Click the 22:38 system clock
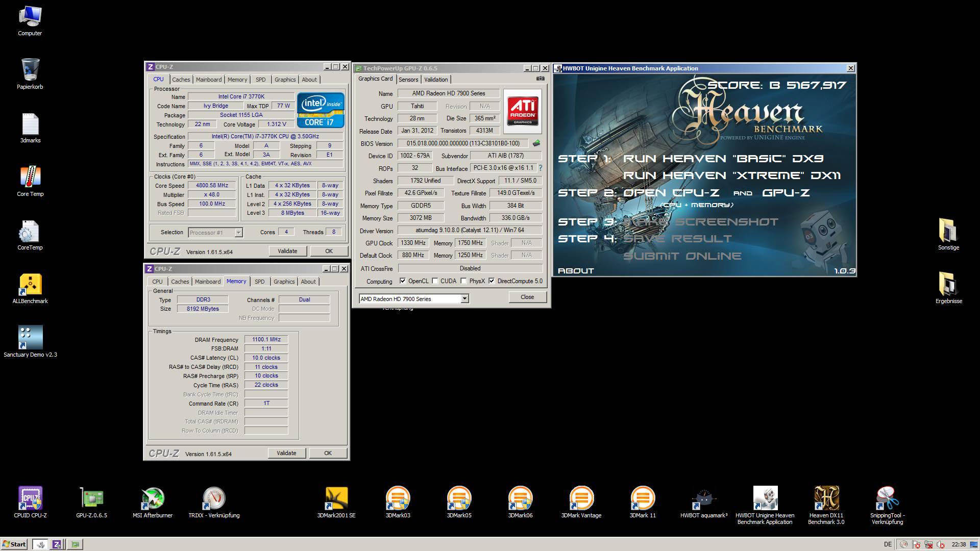980x551 pixels. coord(959,544)
